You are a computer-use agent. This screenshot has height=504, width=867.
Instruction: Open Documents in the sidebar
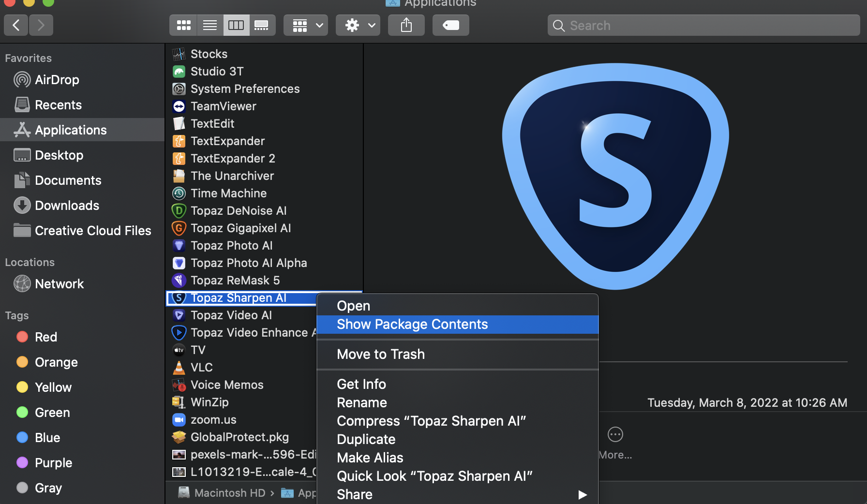click(82, 180)
